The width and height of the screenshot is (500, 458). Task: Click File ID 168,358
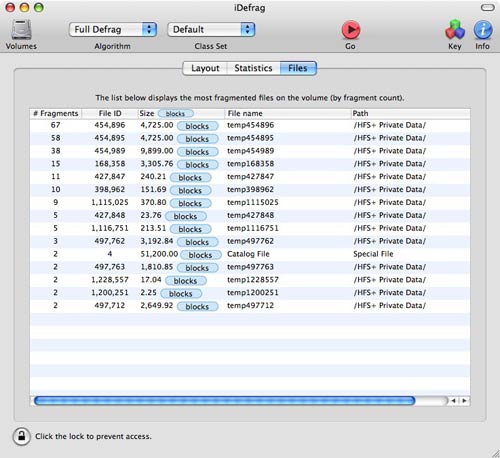coord(110,164)
